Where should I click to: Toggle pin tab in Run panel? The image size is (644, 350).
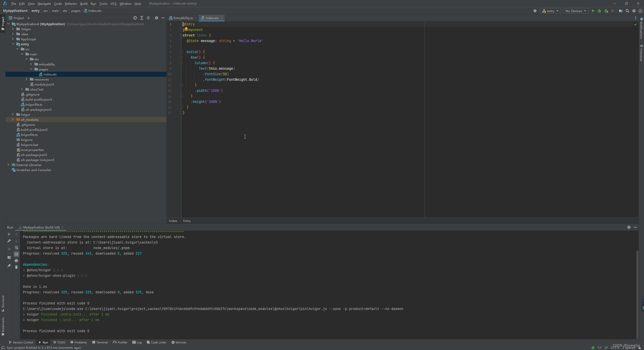click(9, 266)
